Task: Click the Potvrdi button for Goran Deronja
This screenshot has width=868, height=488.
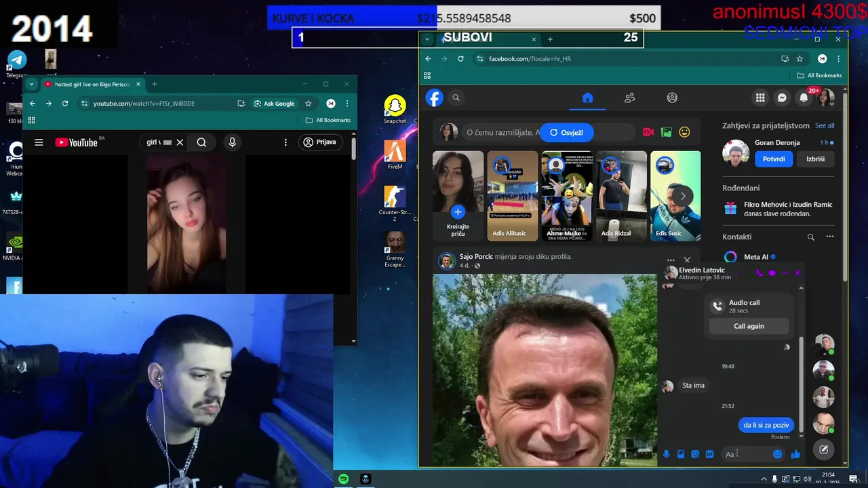Action: coord(774,159)
